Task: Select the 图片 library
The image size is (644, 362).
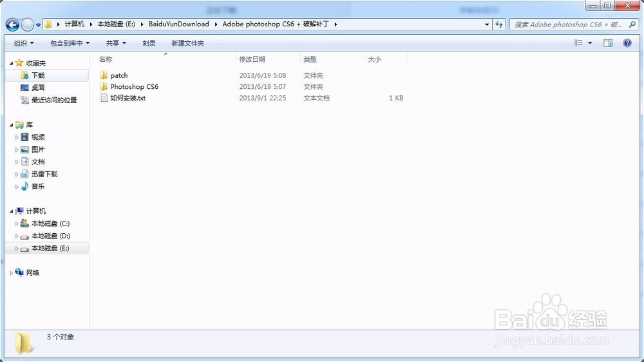Action: click(x=38, y=149)
